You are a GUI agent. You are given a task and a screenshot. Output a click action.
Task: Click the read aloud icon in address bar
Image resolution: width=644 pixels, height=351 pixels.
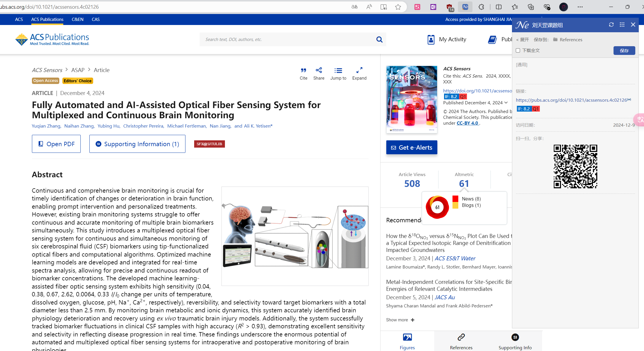click(369, 7)
